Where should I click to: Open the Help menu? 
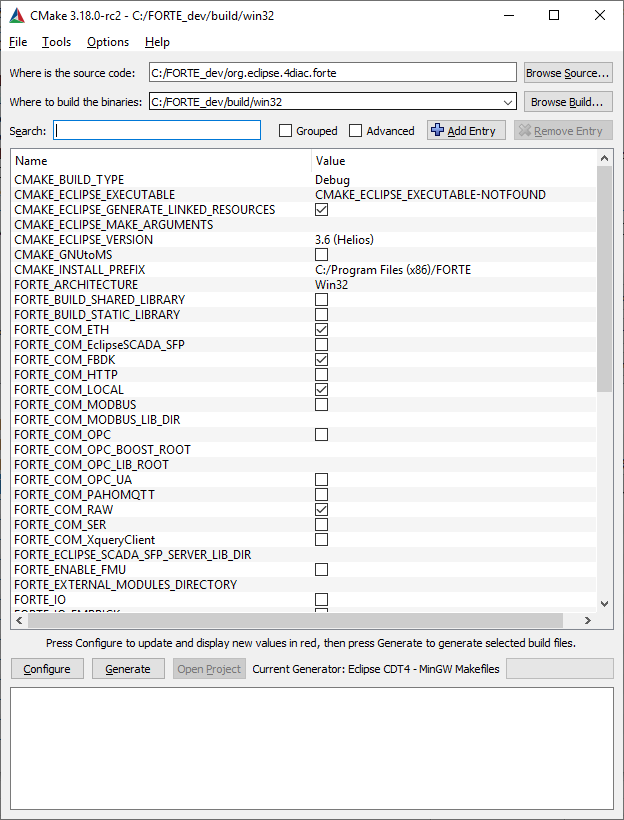(x=157, y=42)
